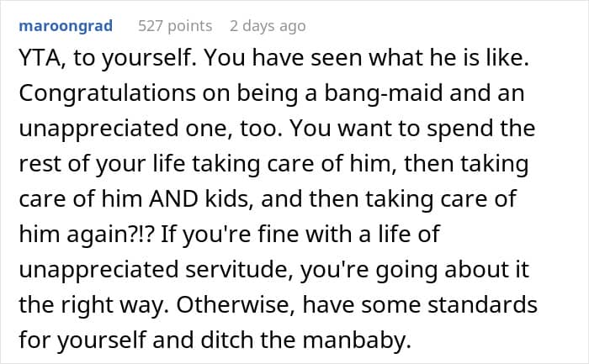Click the 527 points score label

click(x=175, y=26)
